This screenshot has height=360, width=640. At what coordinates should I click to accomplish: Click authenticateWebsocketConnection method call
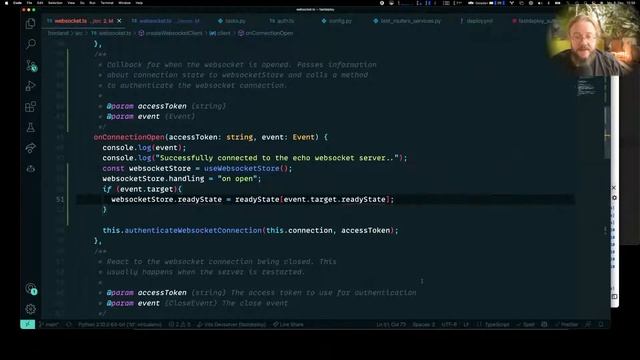pos(193,230)
